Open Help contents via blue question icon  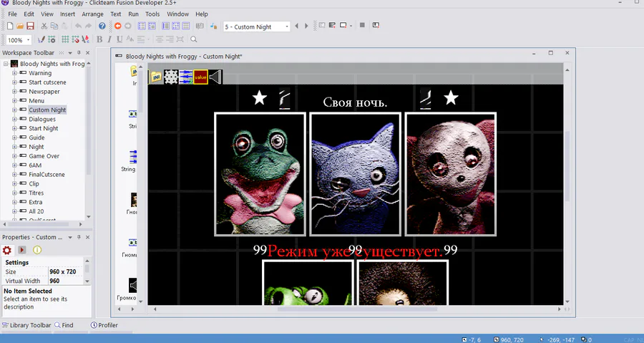coord(102,26)
